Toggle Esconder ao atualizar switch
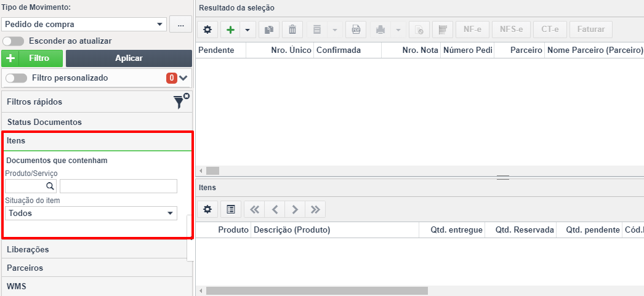 pyautogui.click(x=14, y=41)
